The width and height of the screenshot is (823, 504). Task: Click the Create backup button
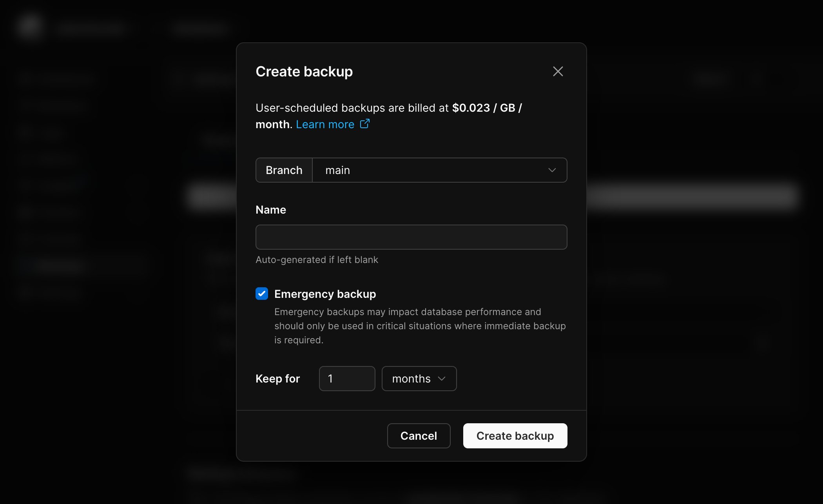[515, 436]
